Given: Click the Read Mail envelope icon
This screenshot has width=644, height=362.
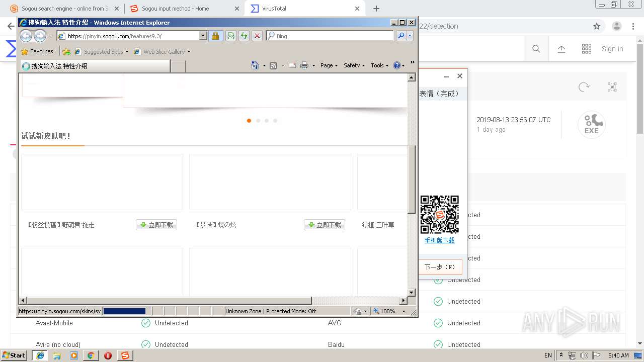Looking at the screenshot, I should coord(292,65).
